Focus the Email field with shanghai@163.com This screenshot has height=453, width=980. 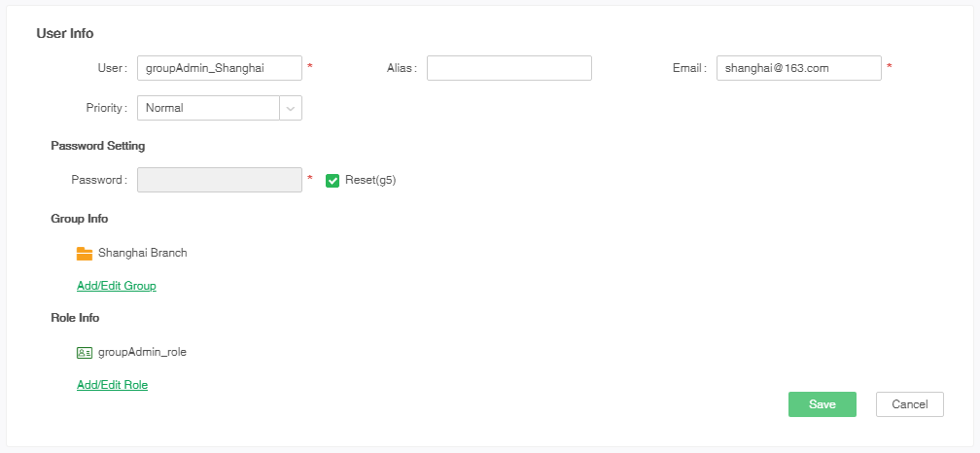[799, 68]
